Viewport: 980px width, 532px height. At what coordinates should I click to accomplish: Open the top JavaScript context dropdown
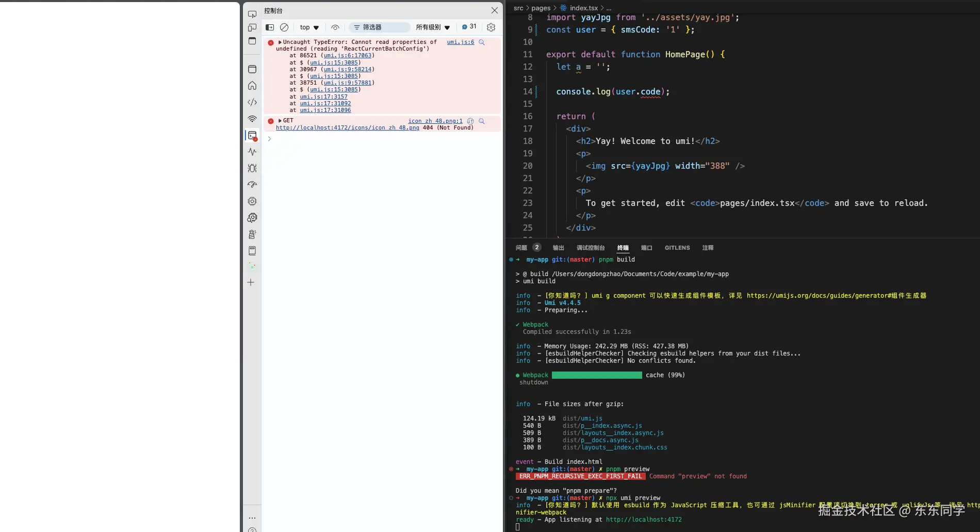[x=309, y=27]
